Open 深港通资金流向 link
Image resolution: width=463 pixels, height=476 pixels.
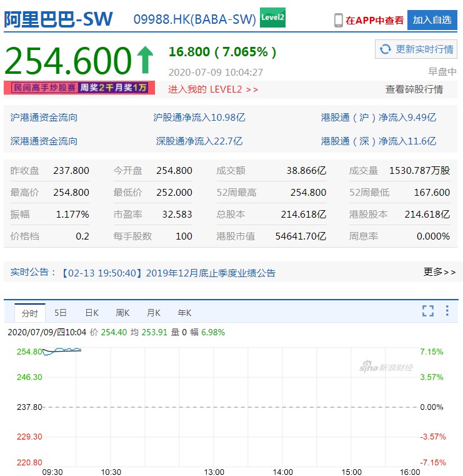coord(44,141)
